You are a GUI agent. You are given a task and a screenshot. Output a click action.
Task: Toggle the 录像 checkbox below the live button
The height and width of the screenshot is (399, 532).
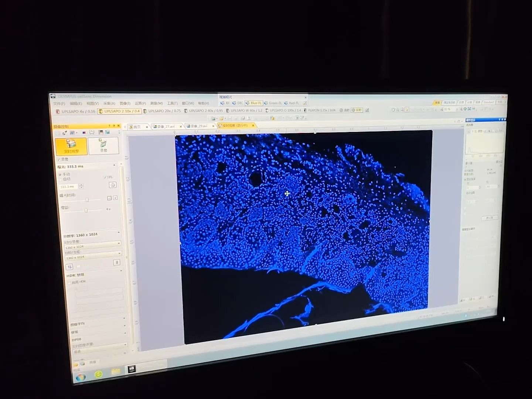(x=59, y=159)
